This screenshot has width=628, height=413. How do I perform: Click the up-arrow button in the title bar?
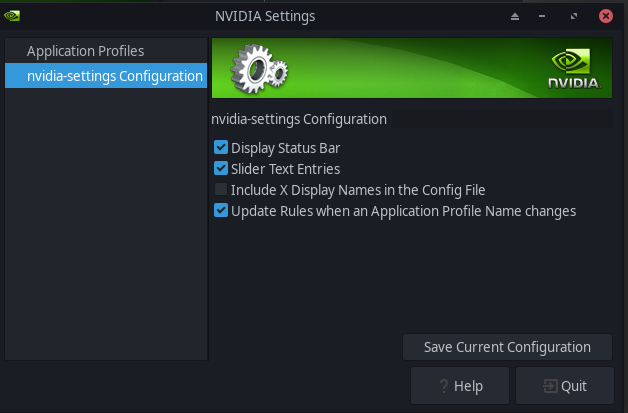(x=516, y=16)
